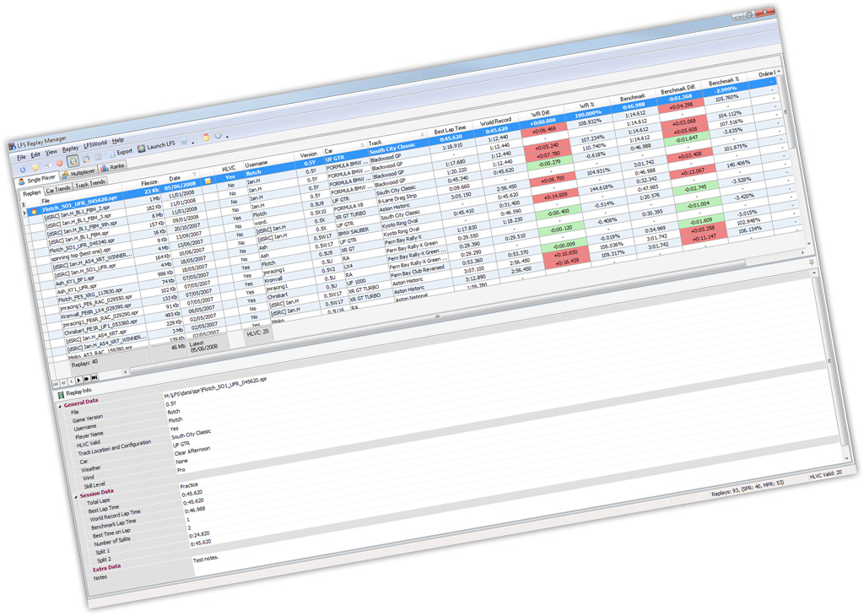Open the dropdown arrow next to the globe icon
This screenshot has height=616, width=864.
coord(193,142)
